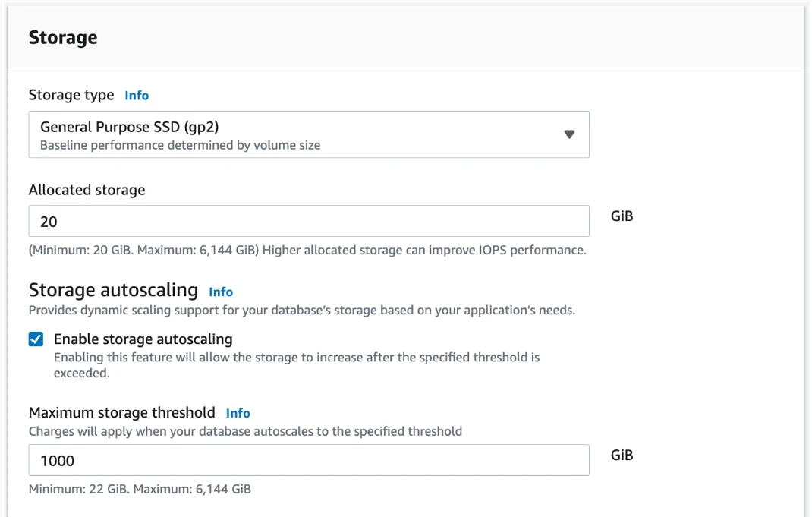Click the Maximum storage threshold input field

tap(309, 460)
